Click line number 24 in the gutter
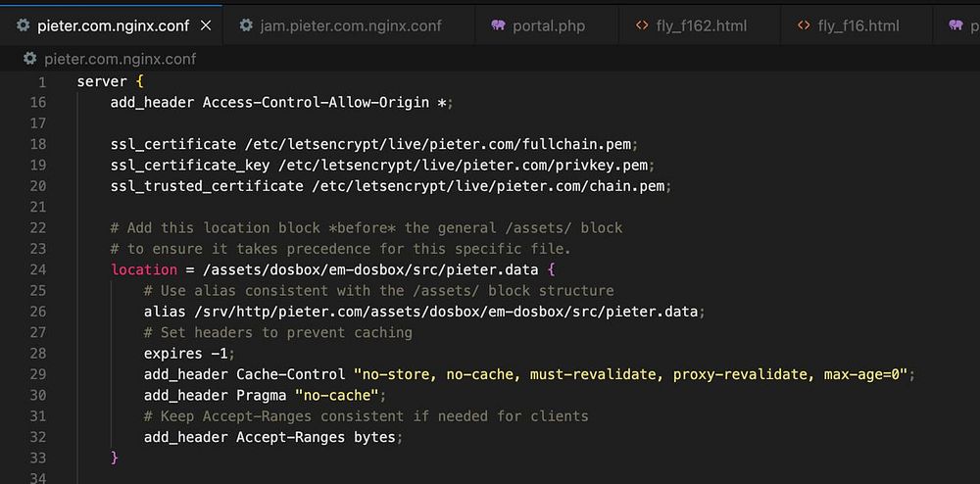 click(x=37, y=269)
